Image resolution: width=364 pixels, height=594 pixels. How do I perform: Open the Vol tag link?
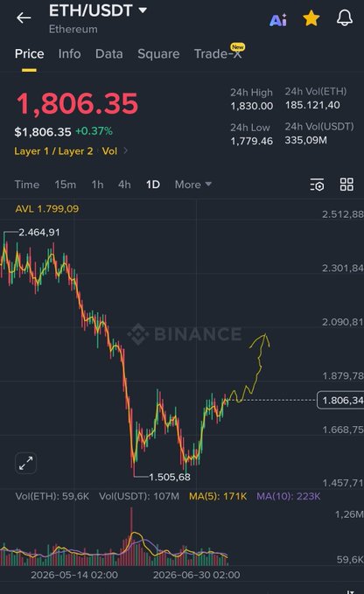point(109,151)
